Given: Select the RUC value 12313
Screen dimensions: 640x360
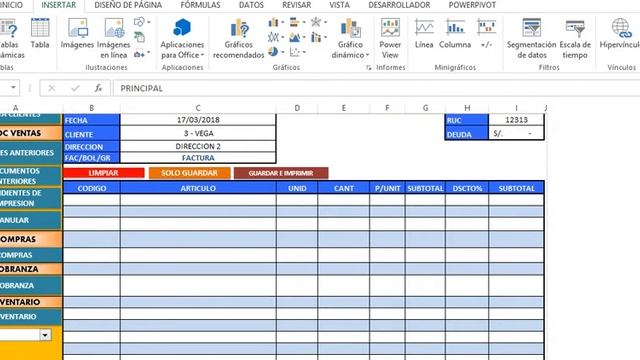Looking at the screenshot, I should pos(516,120).
